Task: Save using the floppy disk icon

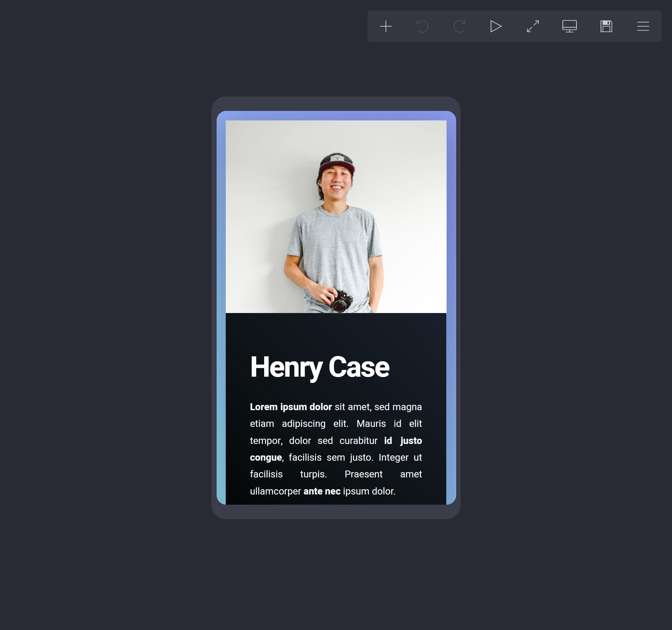Action: pos(606,26)
